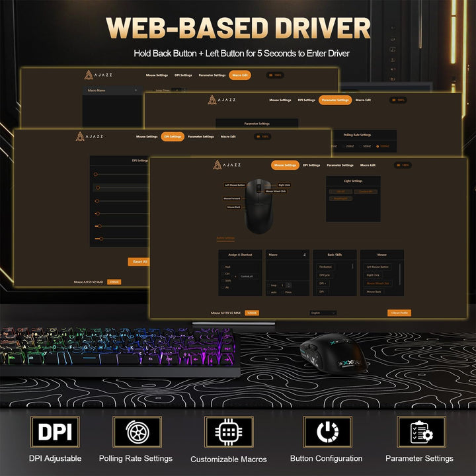Image resolution: width=476 pixels, height=476 pixels.
Task: Click the Customizable Macros chip icon
Action: click(x=229, y=432)
